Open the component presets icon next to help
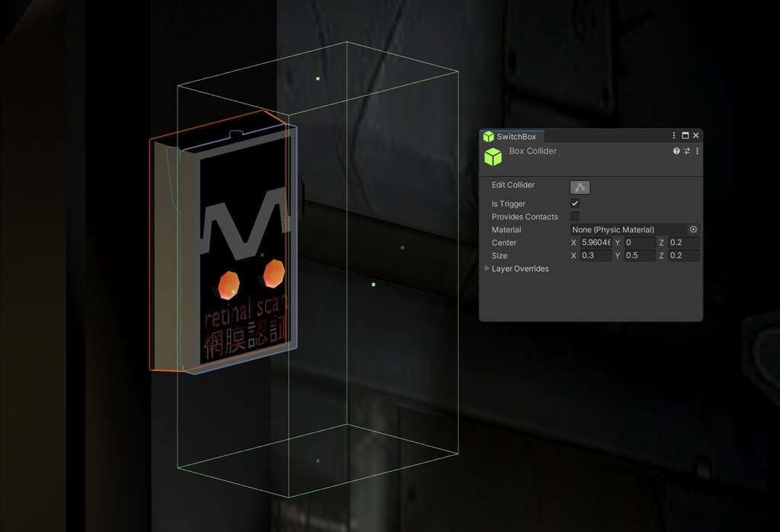Viewport: 780px width, 532px height. [x=686, y=151]
